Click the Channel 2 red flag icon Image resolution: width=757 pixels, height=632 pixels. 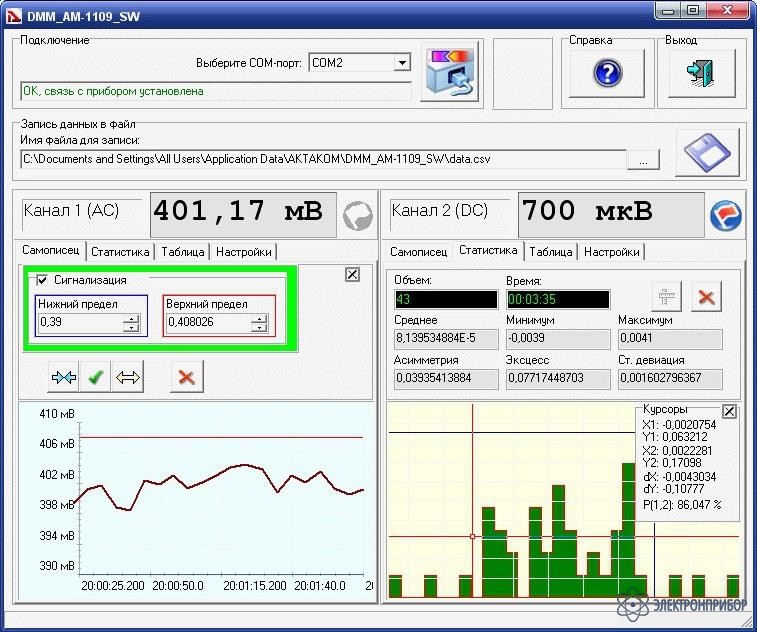(724, 215)
